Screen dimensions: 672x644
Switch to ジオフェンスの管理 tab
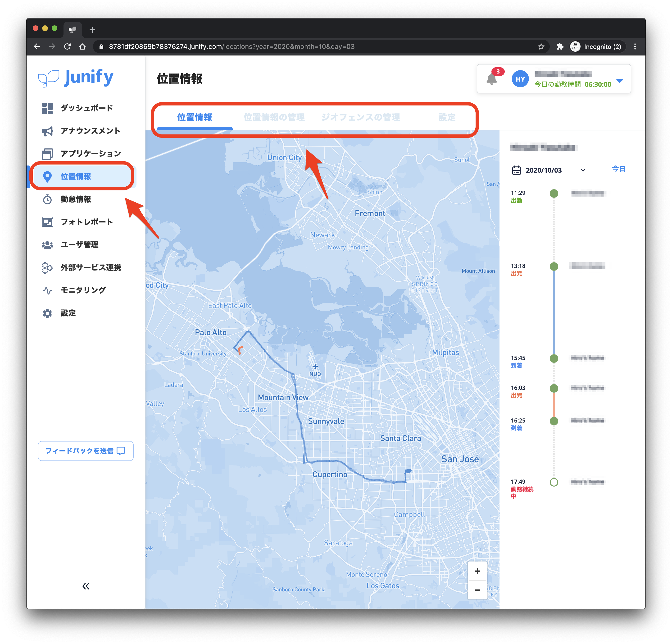click(x=360, y=117)
